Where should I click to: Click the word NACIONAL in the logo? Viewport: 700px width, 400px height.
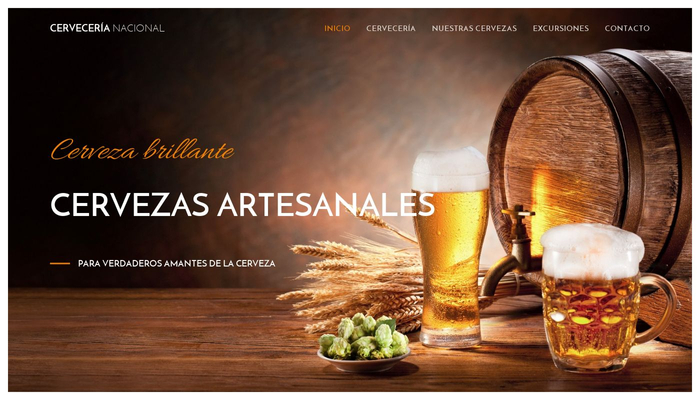(x=138, y=28)
